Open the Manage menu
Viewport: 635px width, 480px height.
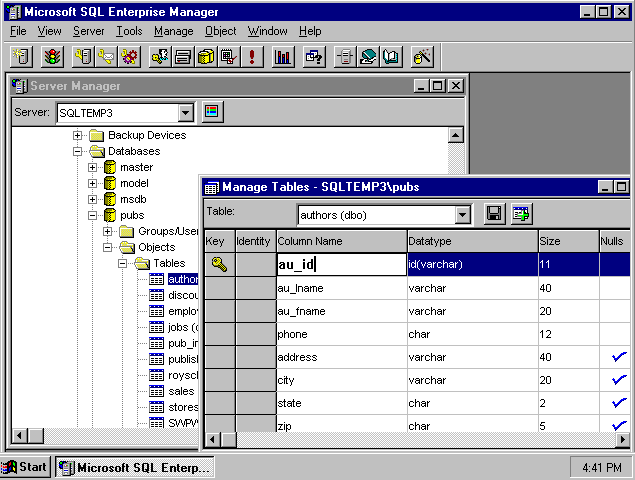(x=173, y=32)
